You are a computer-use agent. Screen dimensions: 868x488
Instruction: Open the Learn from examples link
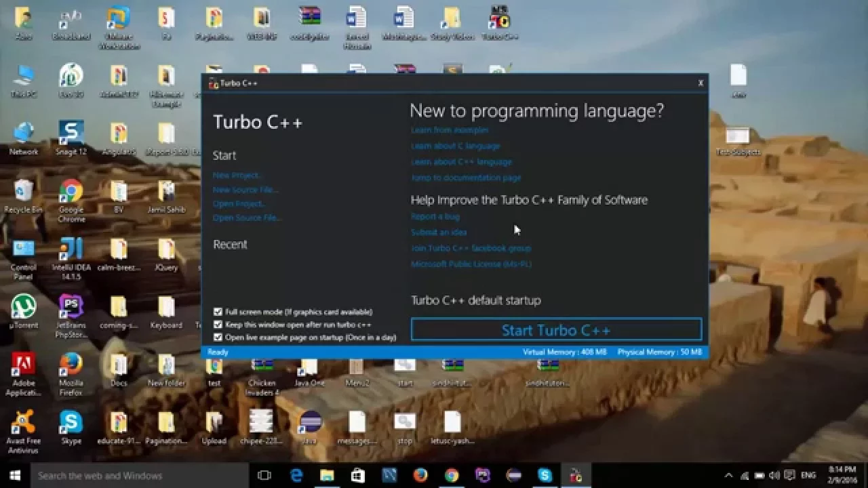(449, 129)
